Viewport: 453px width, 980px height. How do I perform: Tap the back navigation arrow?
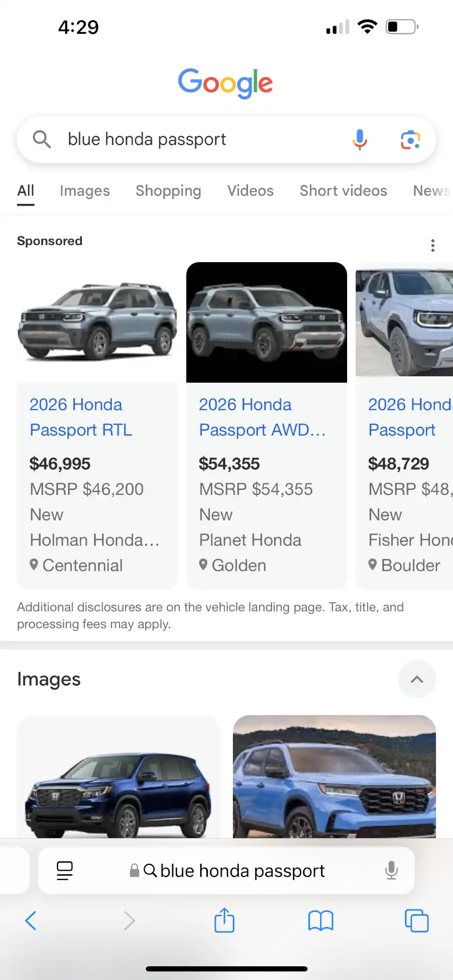tap(31, 921)
